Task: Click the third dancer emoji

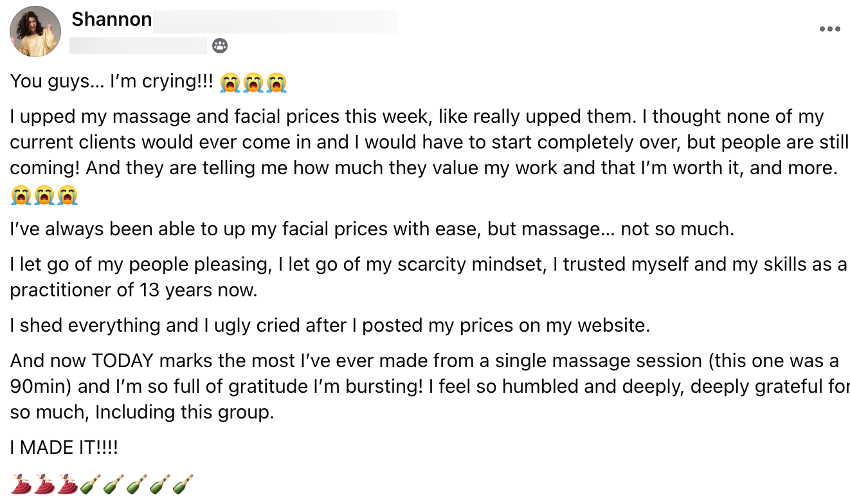Action: tap(68, 484)
